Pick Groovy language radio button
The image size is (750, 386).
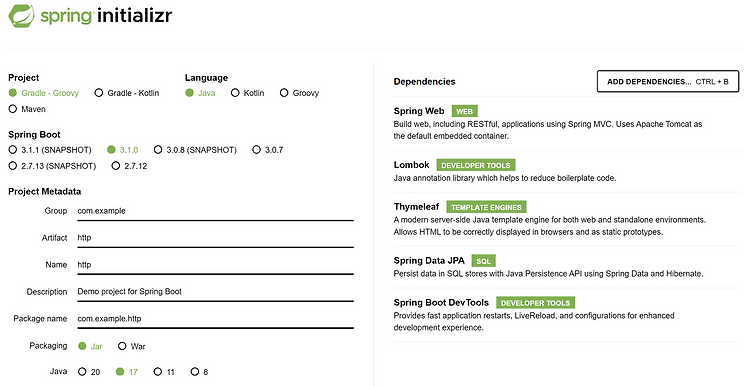299,93
